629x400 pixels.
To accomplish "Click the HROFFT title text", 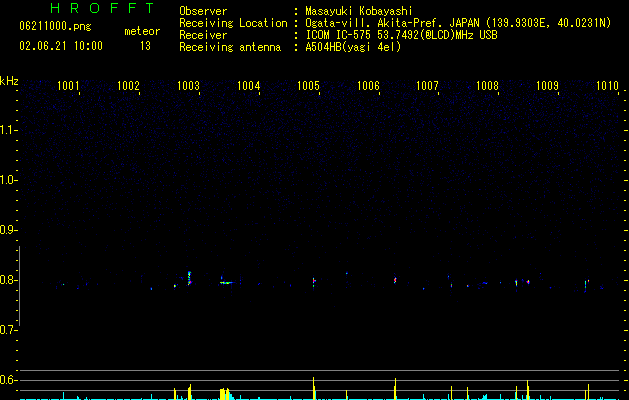I will point(102,8).
